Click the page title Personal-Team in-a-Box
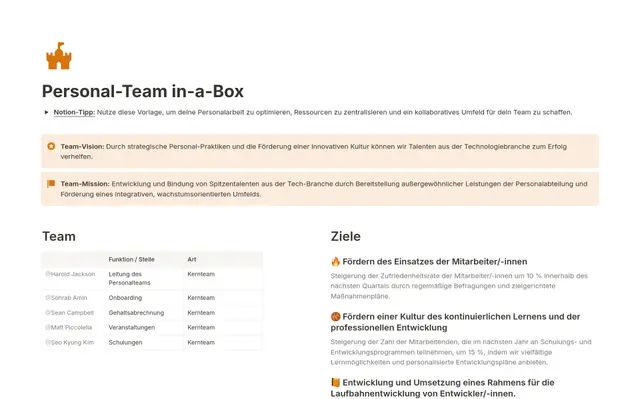The width and height of the screenshot is (640, 399). (143, 91)
